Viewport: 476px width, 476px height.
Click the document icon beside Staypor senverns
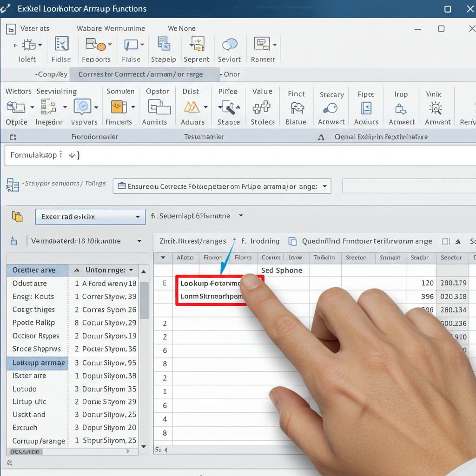point(13,185)
